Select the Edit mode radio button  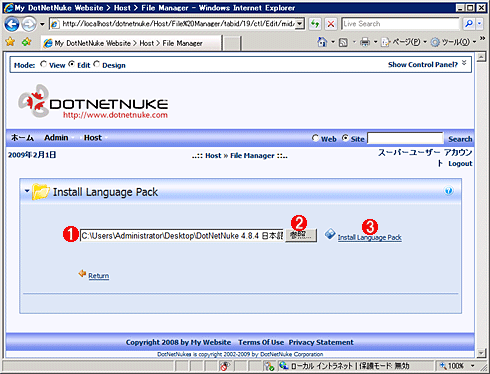point(71,64)
